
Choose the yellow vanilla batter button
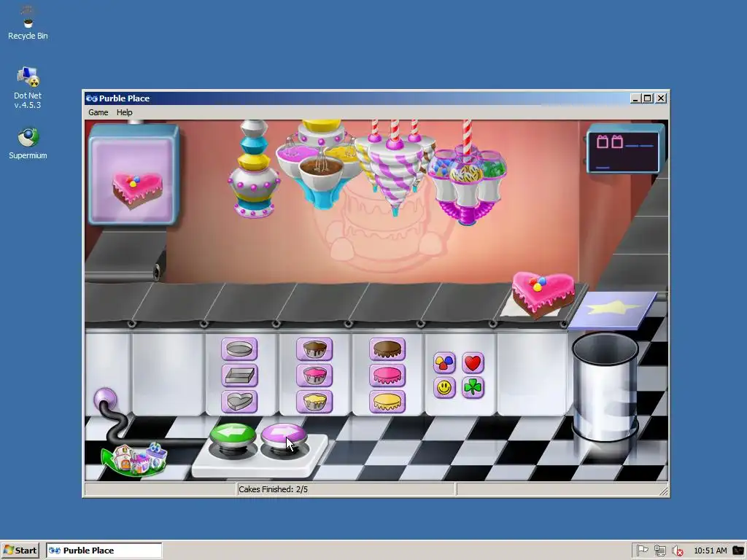pyautogui.click(x=314, y=402)
